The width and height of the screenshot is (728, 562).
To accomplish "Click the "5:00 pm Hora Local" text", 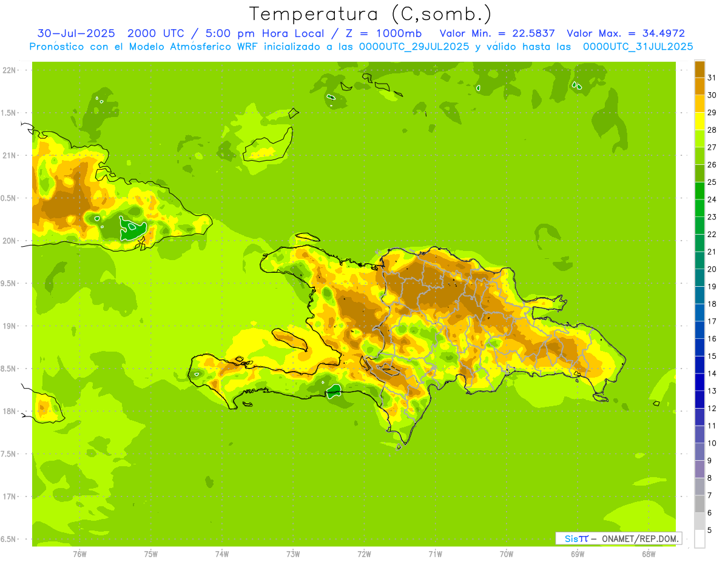I will pos(263,33).
